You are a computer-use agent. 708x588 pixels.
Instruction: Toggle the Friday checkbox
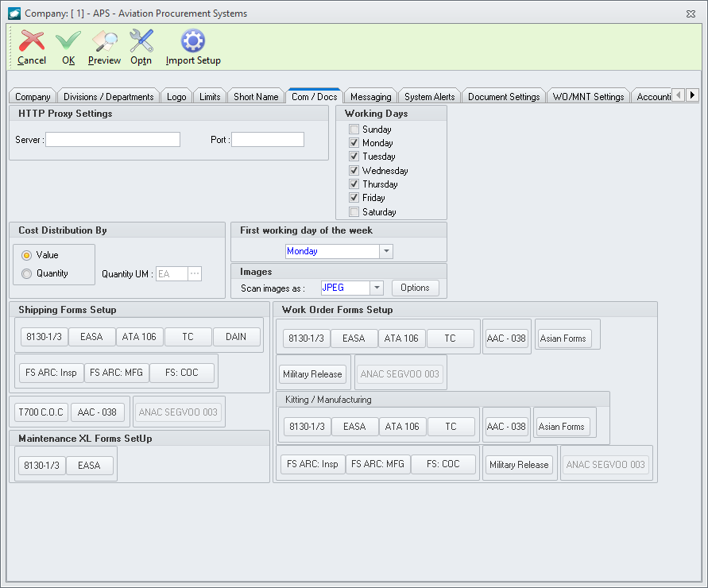click(354, 197)
